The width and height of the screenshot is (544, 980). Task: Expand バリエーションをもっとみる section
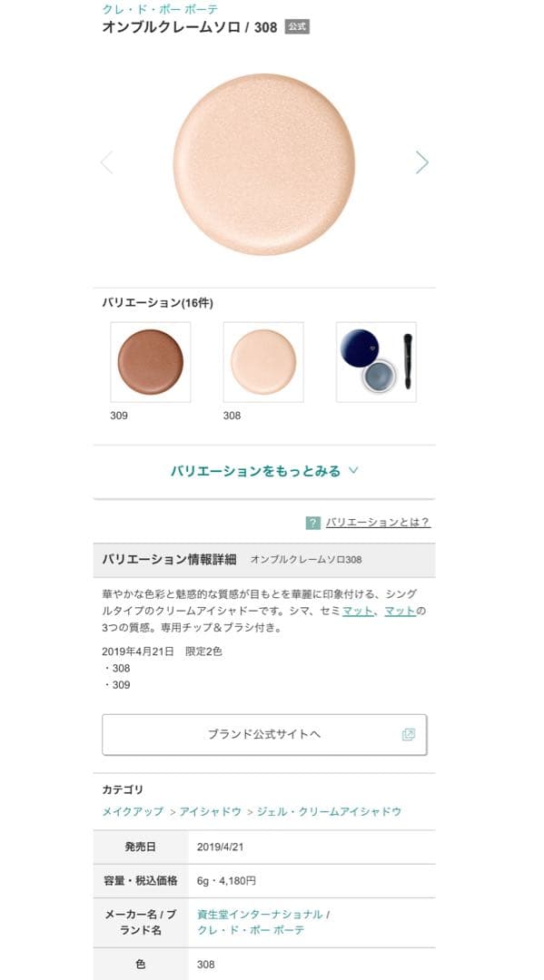click(x=264, y=471)
